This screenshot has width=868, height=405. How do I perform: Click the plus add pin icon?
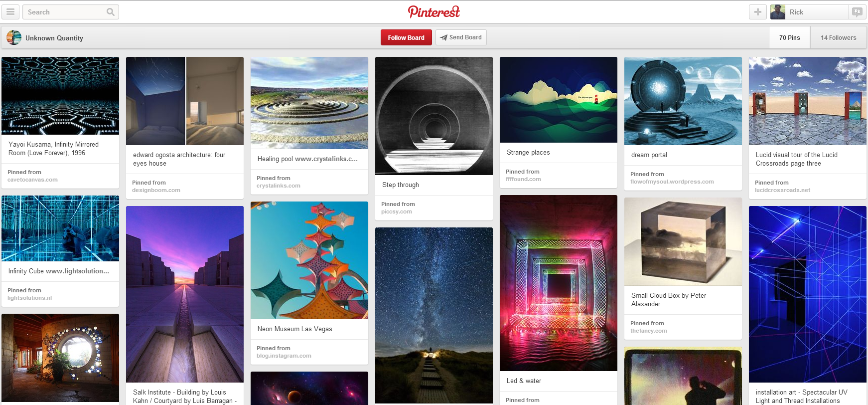point(757,12)
